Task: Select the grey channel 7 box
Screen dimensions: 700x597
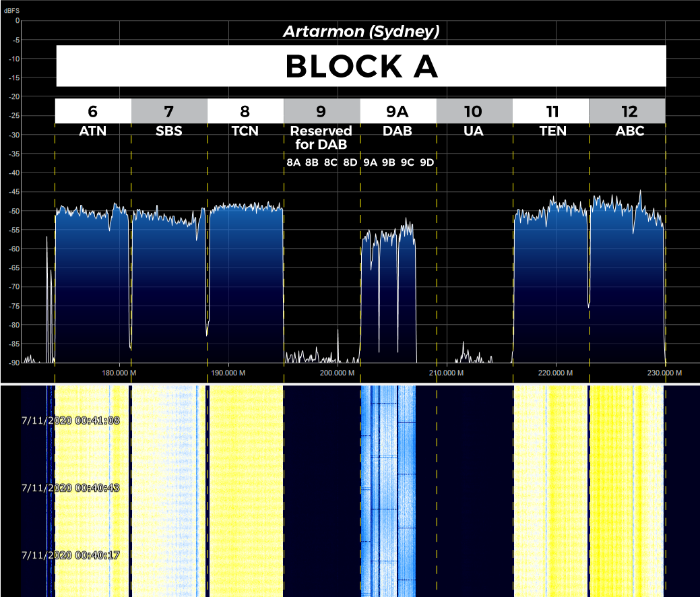Action: pyautogui.click(x=169, y=111)
